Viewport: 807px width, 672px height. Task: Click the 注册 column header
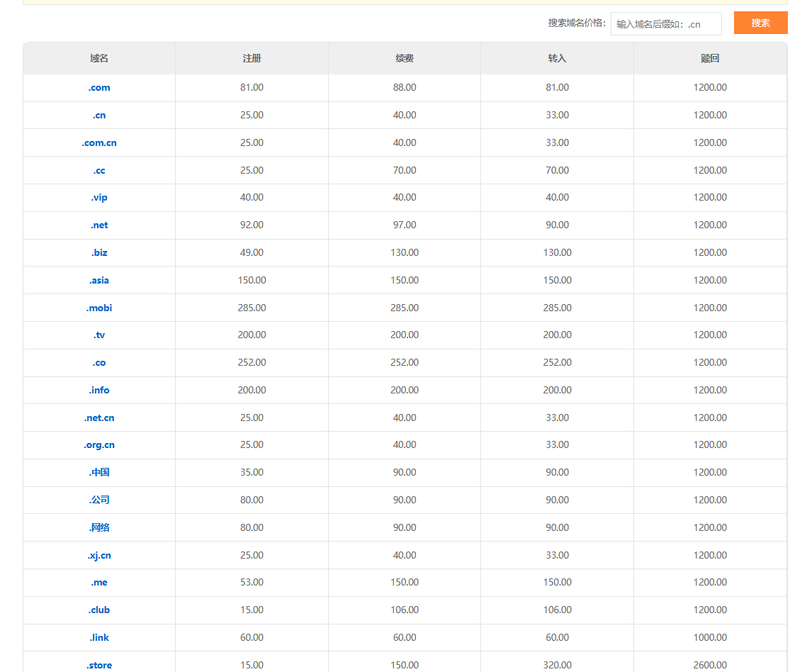point(252,58)
